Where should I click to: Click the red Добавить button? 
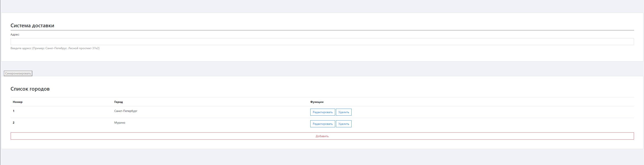(322, 136)
